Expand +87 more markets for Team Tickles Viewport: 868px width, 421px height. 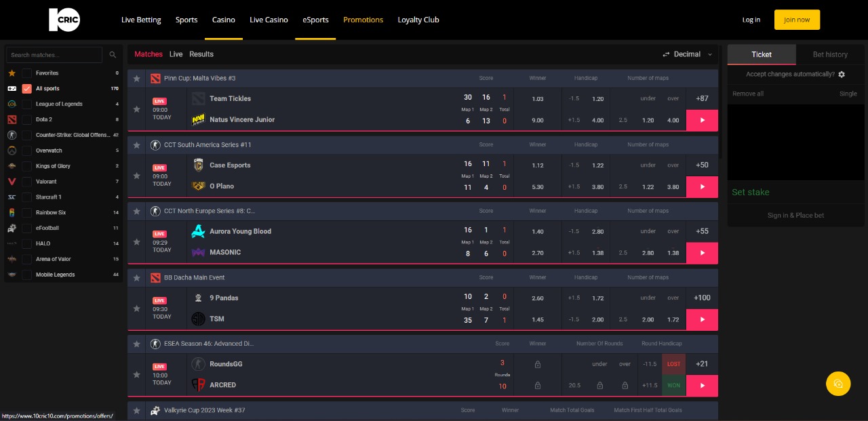(702, 98)
